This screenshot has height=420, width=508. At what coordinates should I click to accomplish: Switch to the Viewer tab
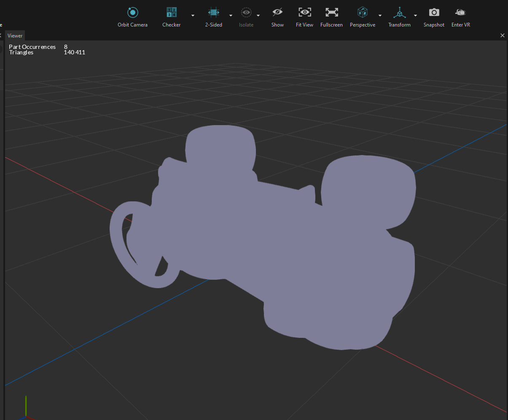15,36
